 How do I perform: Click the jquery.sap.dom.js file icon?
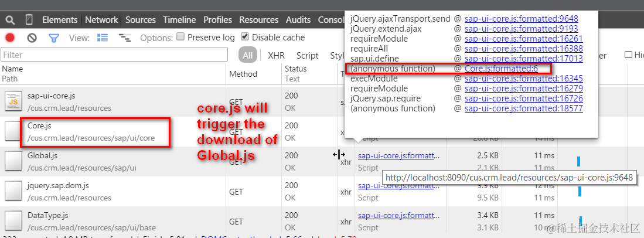pos(13,191)
